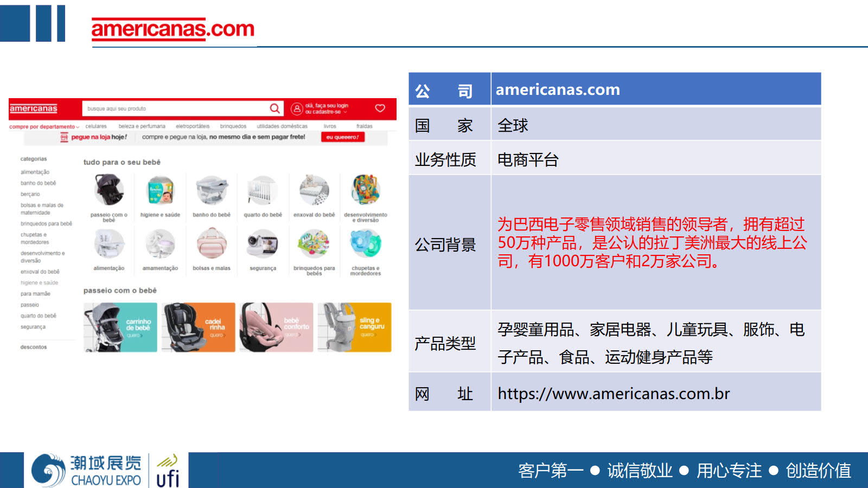Open the heart favorites icon
Viewport: 868px width, 488px height.
[380, 108]
